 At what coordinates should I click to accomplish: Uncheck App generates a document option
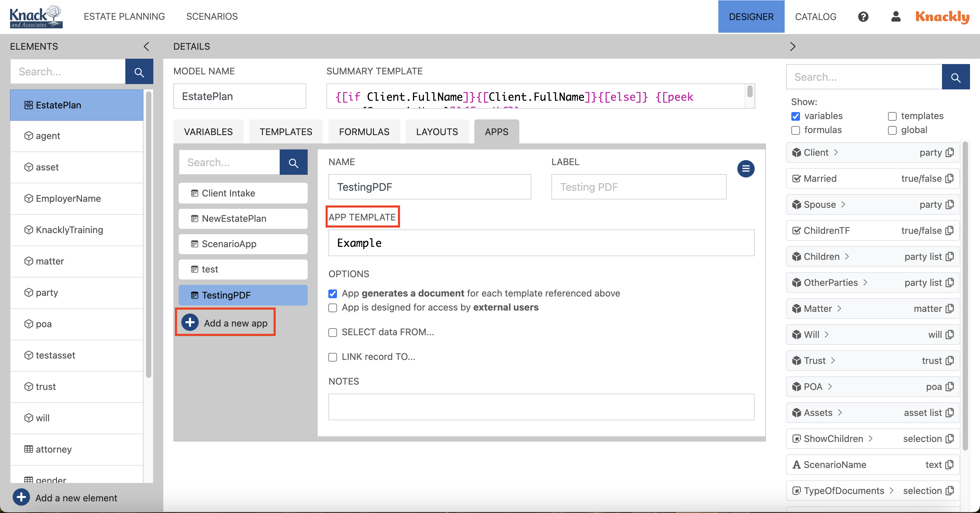click(x=333, y=294)
